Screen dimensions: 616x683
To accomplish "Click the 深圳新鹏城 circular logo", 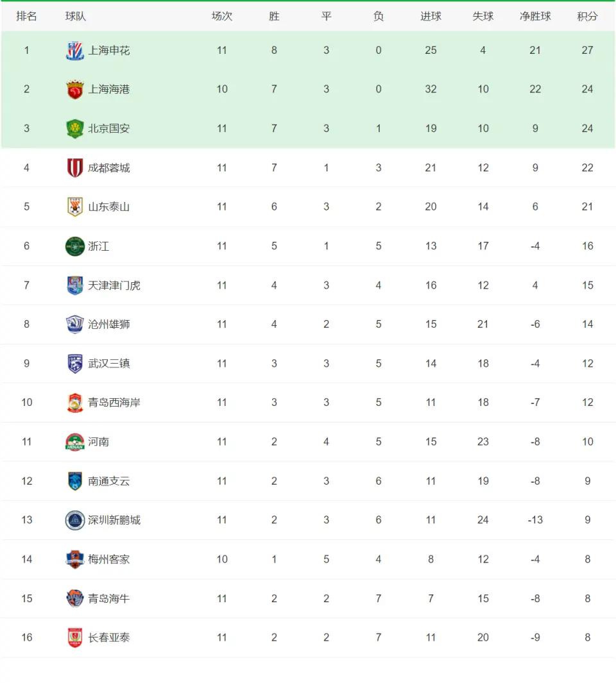I will pos(74,520).
